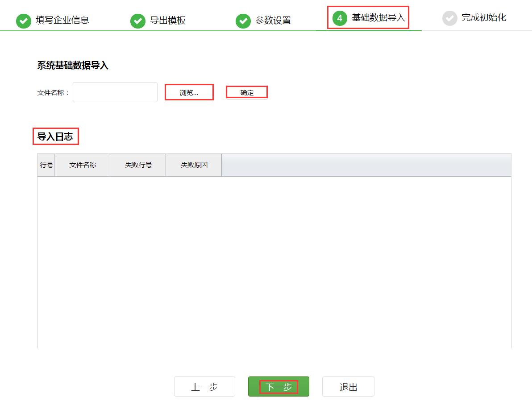Click 上一步 to go back
This screenshot has width=532, height=401.
[x=204, y=386]
